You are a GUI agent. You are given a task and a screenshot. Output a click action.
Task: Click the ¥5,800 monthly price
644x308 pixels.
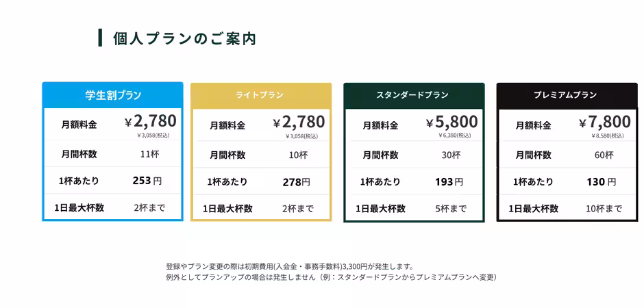452,123
